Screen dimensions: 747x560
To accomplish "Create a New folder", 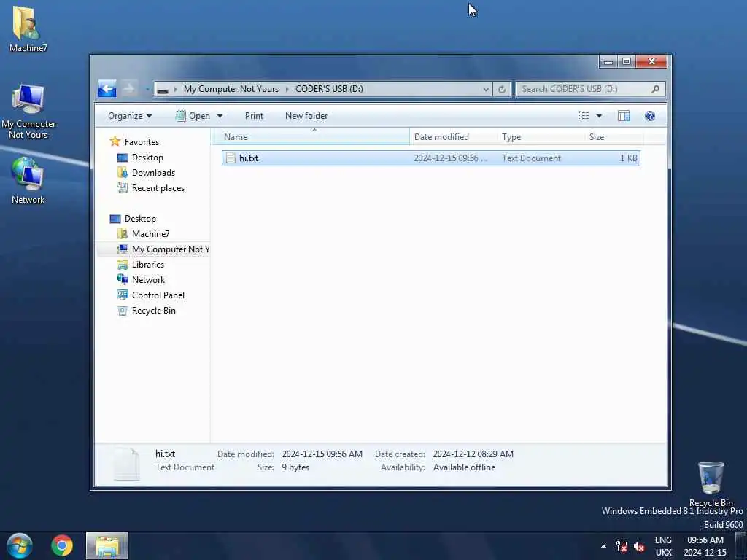I will (306, 116).
